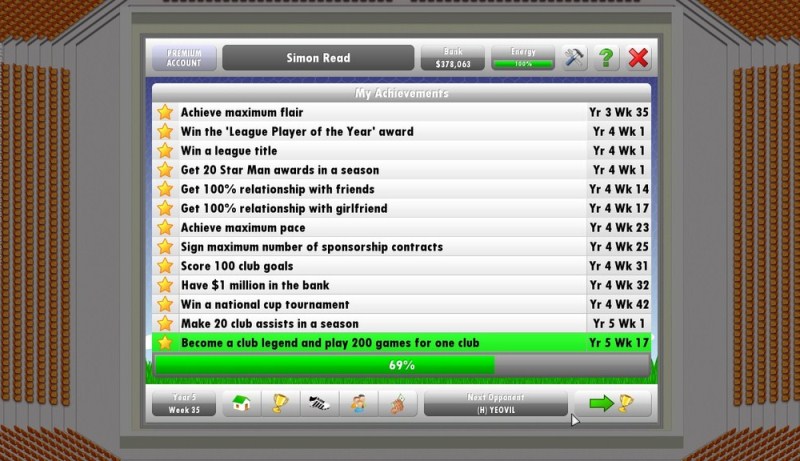This screenshot has height=461, width=800.
Task: Click the Premium Account button
Action: tap(184, 58)
